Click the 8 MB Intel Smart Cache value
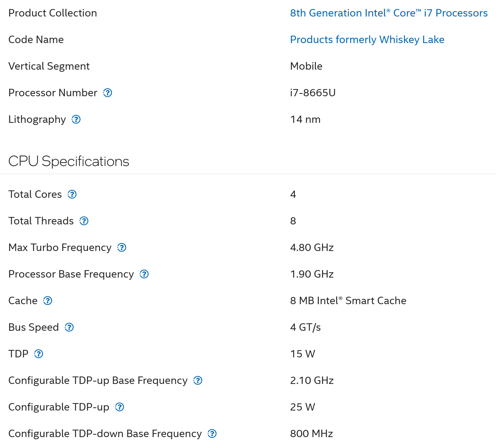Viewport: 496px width, 448px height. (x=348, y=301)
